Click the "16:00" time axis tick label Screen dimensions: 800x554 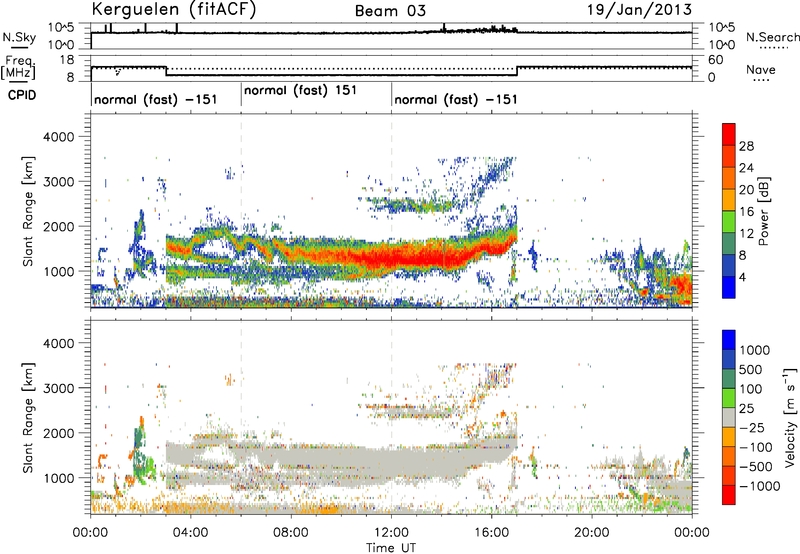click(x=491, y=533)
